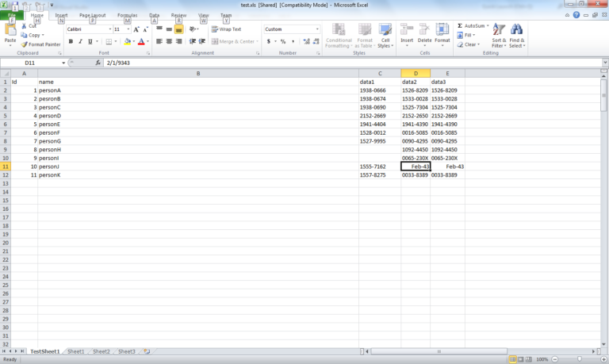Open the Custom number format dropdown
Screen dimensions: 609x364
[317, 29]
